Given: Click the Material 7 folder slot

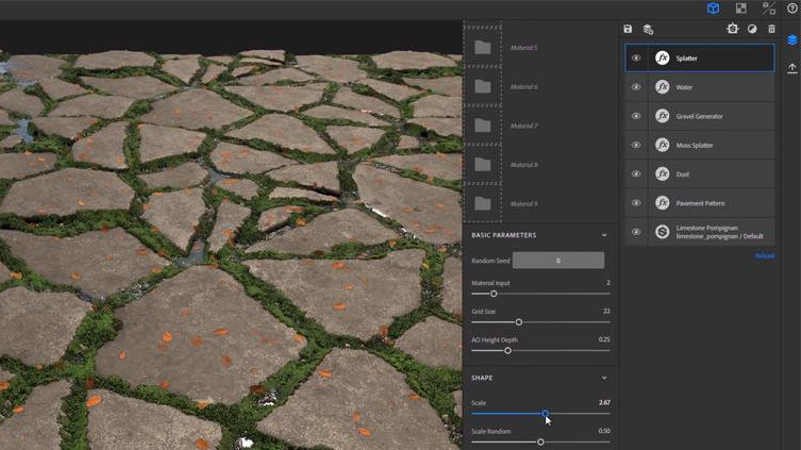Looking at the screenshot, I should tap(483, 125).
